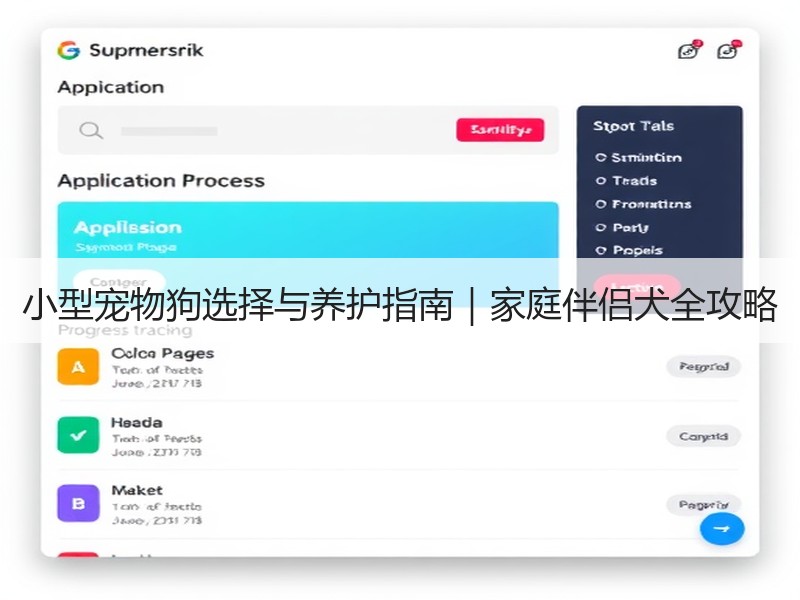800x600 pixels.
Task: Click the green checkmark icon for Heada
Action: click(78, 435)
